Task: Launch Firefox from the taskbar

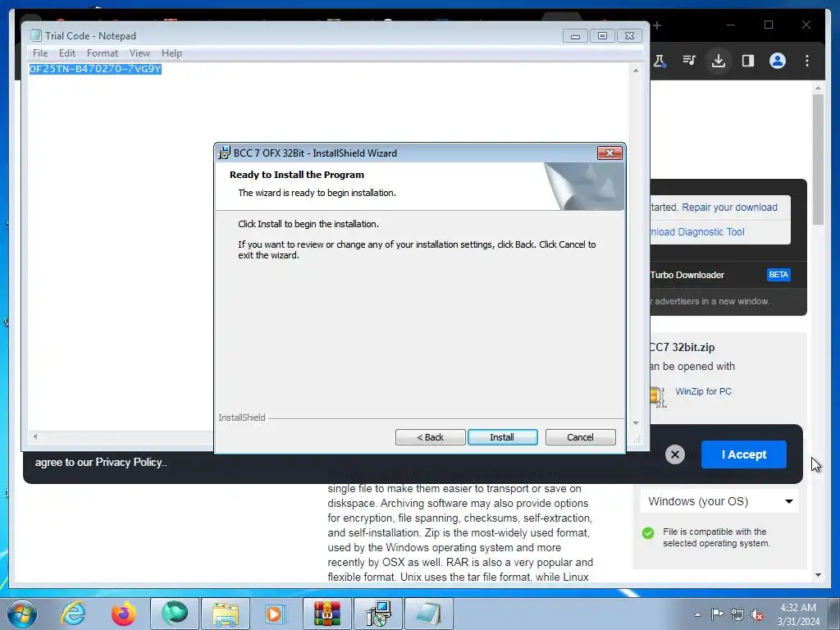Action: click(124, 614)
